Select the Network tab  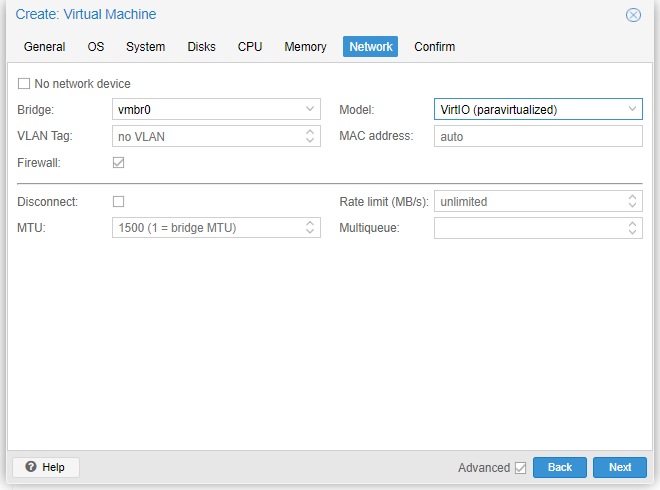click(370, 46)
